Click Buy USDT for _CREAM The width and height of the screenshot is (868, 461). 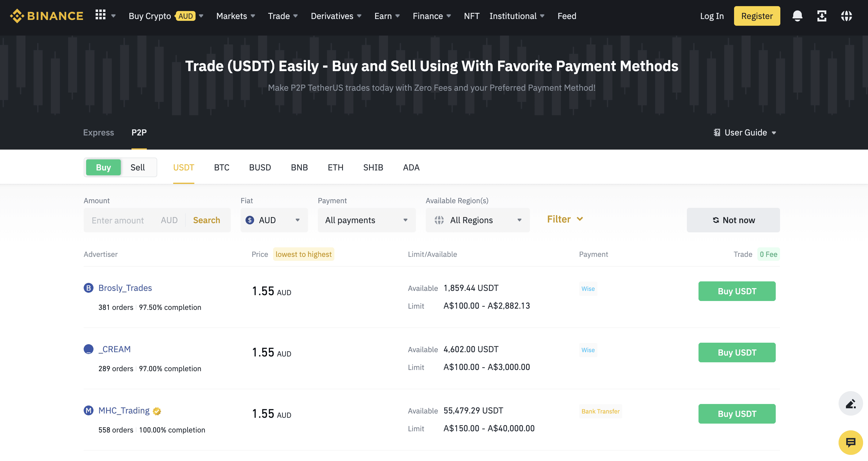(x=737, y=352)
